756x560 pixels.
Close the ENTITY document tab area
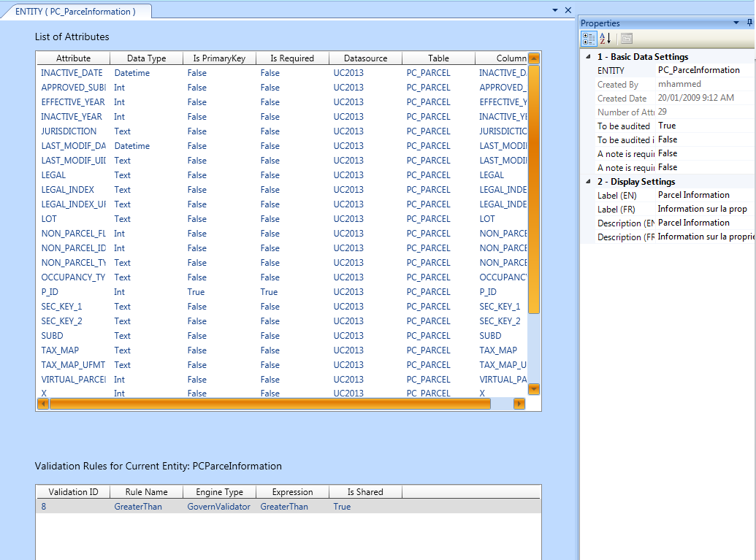click(568, 10)
